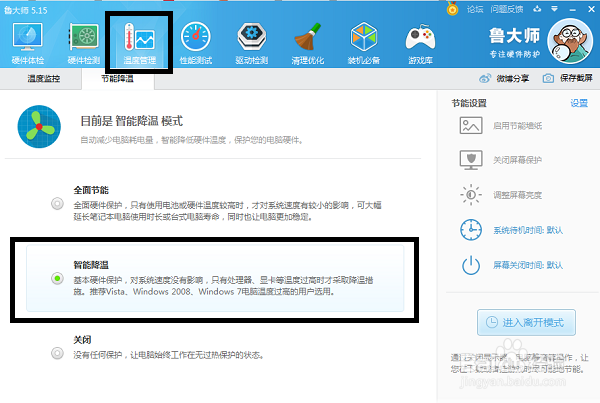Click the 目前是 智能降温 模式 heading
This screenshot has width=600, height=403.
click(132, 121)
